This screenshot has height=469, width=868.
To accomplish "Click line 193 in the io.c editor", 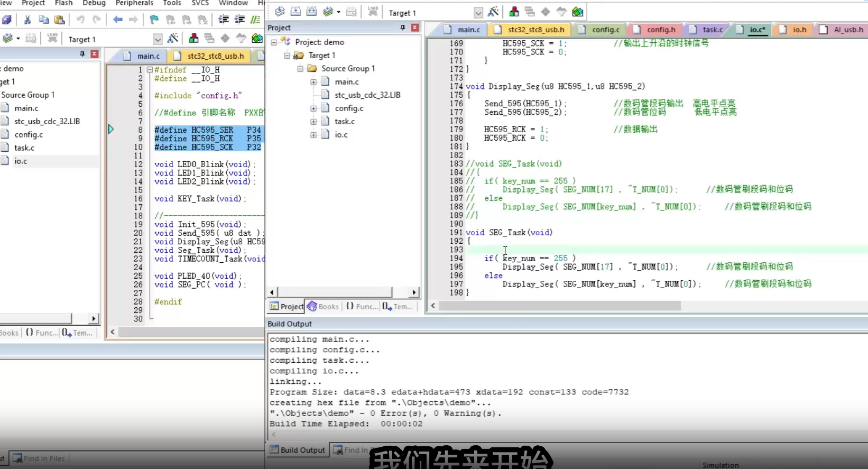I will click(666, 250).
